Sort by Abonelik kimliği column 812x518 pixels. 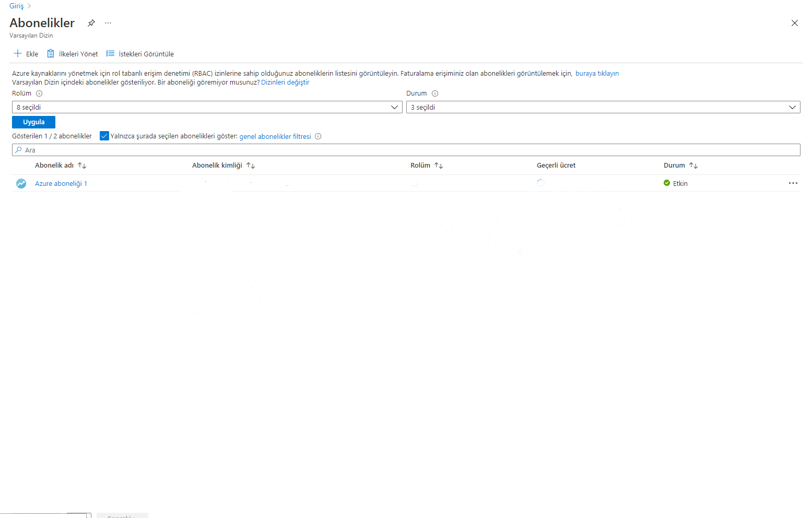[x=223, y=166]
